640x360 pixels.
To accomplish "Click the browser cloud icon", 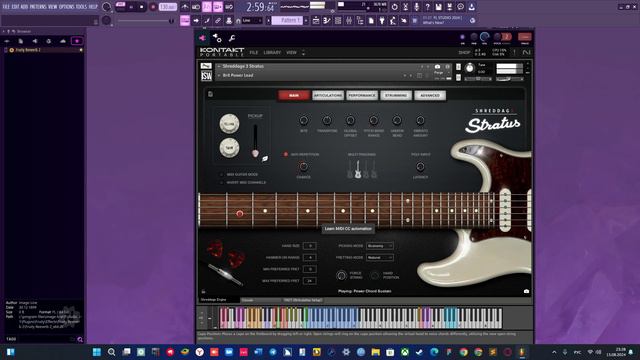I will (62, 41).
